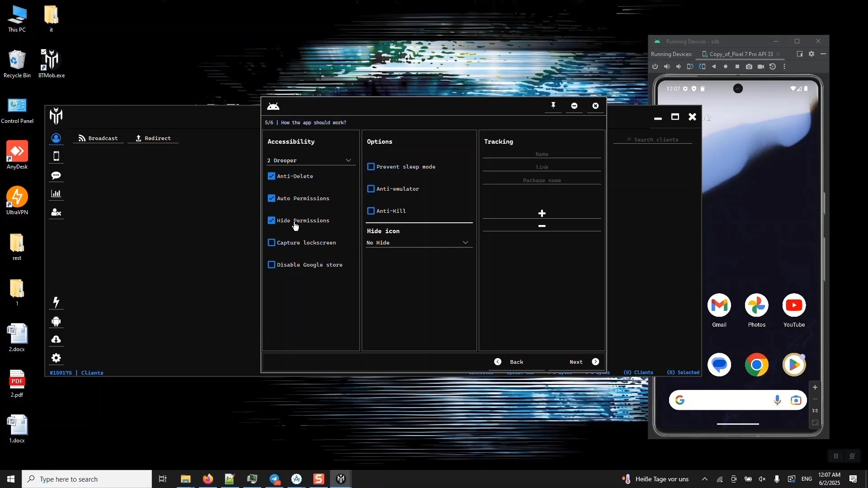Image resolution: width=868 pixels, height=488 pixels.
Task: Open the Messages app on emulator
Action: point(719,365)
